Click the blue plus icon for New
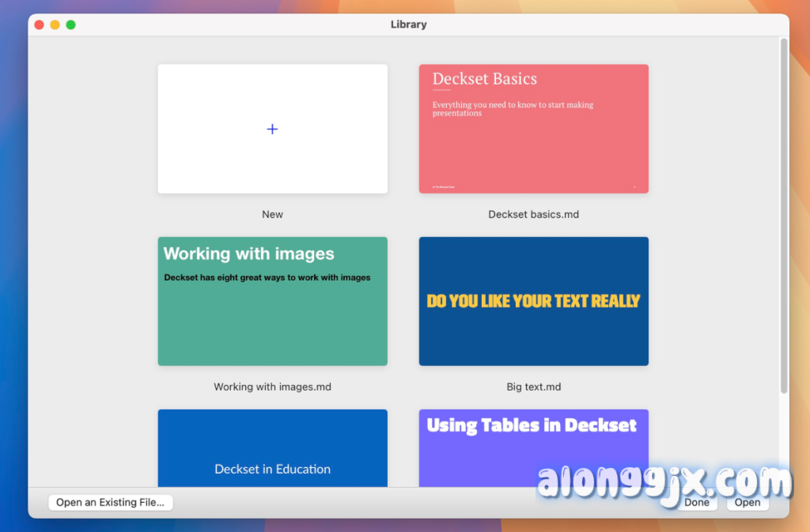The image size is (810, 532). pos(272,129)
